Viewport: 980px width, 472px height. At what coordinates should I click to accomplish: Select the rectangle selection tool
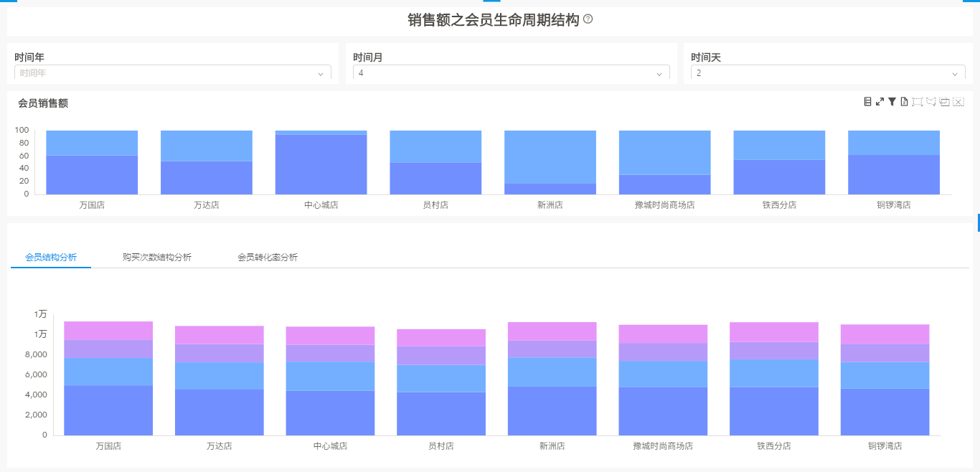click(917, 102)
